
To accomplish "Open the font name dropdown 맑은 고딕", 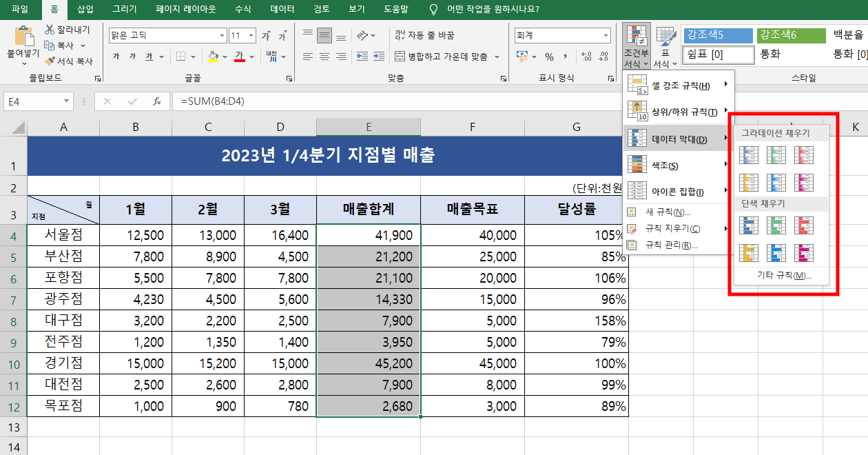I will click(x=222, y=35).
